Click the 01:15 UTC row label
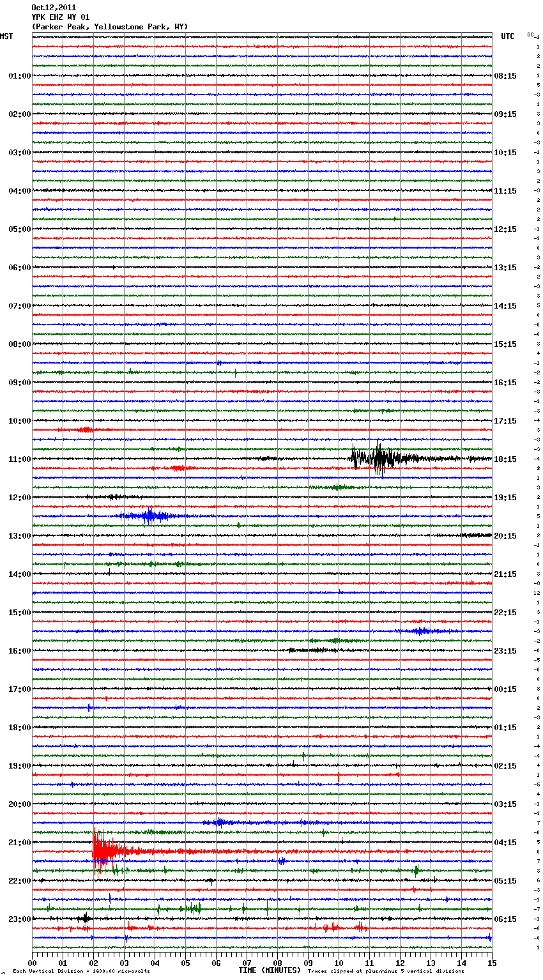This screenshot has width=543, height=980. (505, 728)
